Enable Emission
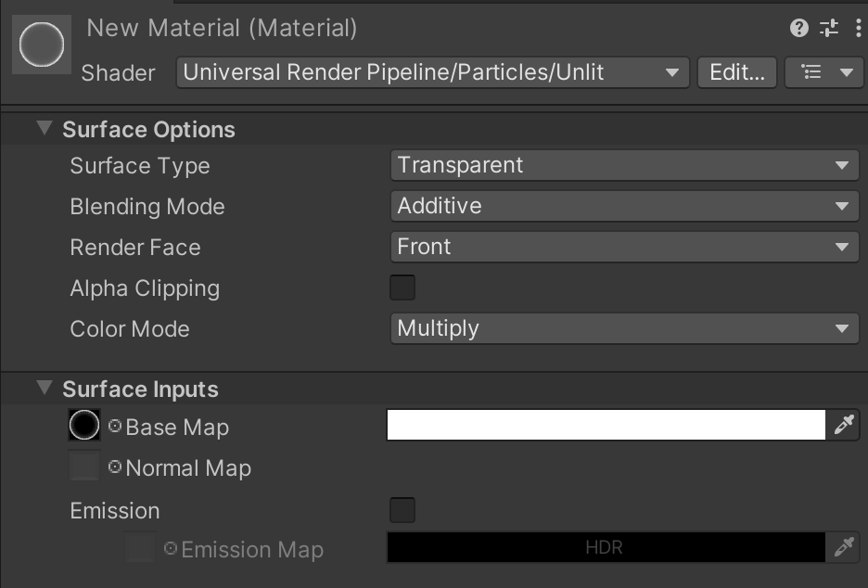 pos(402,509)
